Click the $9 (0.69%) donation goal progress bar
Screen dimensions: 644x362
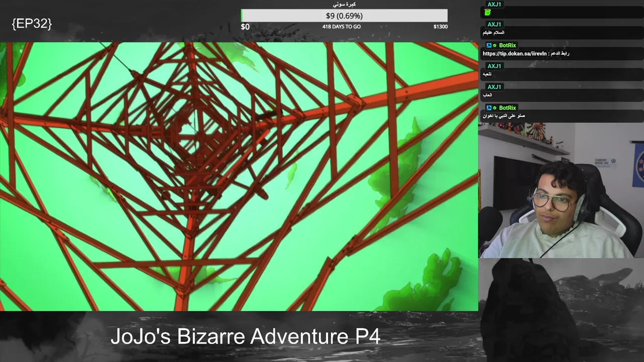344,16
